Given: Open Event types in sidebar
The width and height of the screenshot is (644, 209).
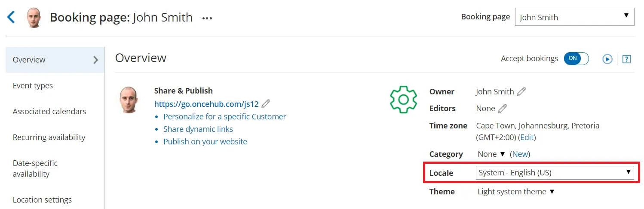Looking at the screenshot, I should [33, 86].
